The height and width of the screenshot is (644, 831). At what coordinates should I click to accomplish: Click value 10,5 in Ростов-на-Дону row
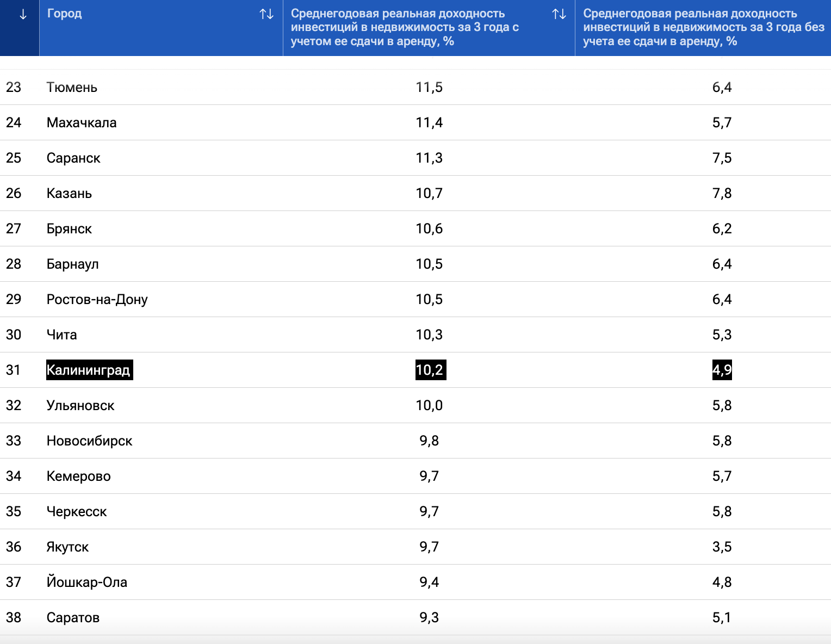[x=429, y=300]
